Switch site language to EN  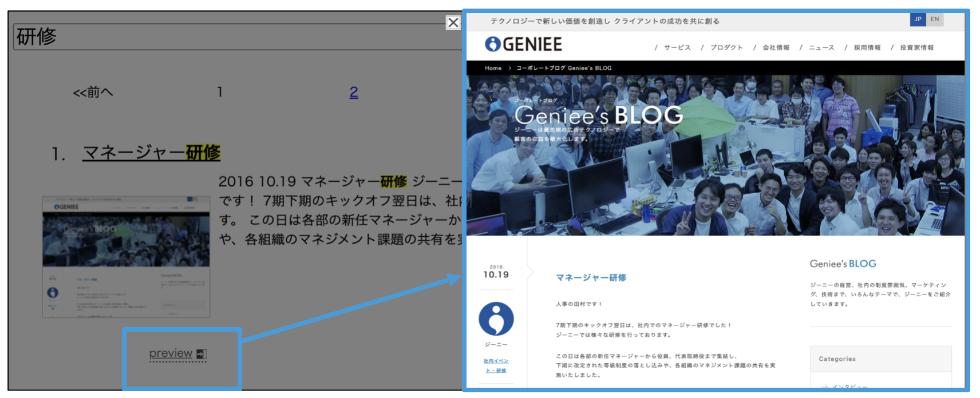coord(935,19)
